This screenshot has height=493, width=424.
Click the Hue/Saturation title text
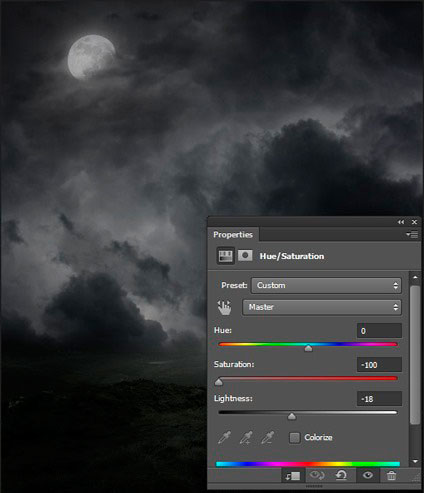click(292, 256)
